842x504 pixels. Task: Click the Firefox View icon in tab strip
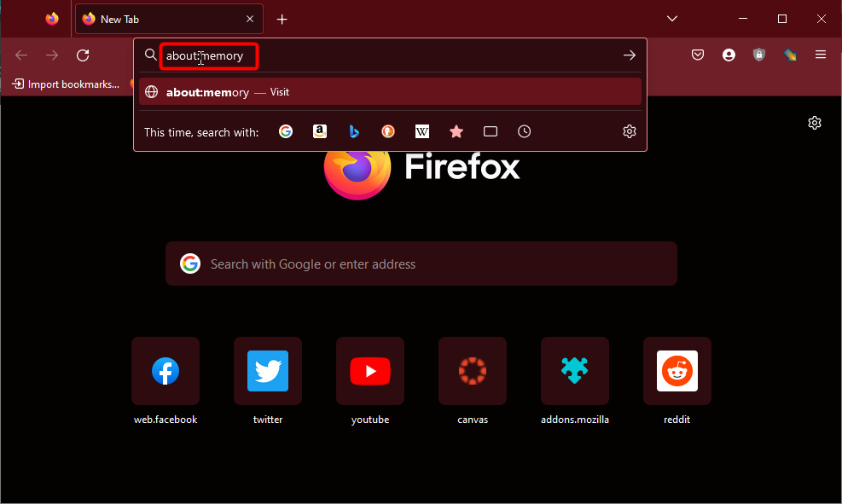coord(52,19)
